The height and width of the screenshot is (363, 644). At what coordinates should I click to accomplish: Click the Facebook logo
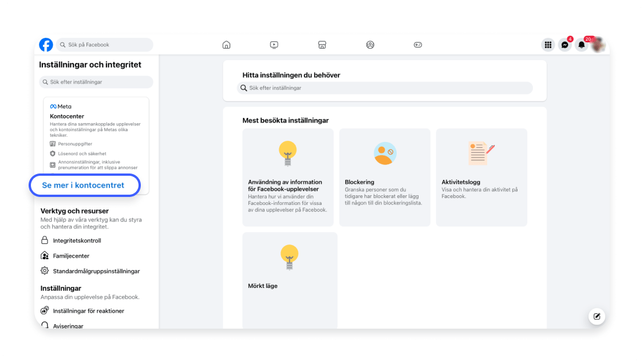tap(46, 44)
